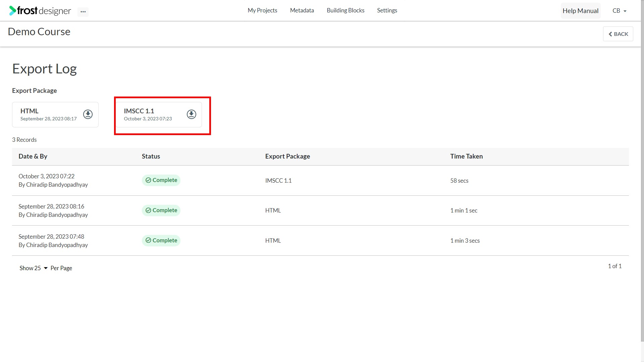This screenshot has width=644, height=362.
Task: Click the Date & By column header
Action: tap(33, 156)
